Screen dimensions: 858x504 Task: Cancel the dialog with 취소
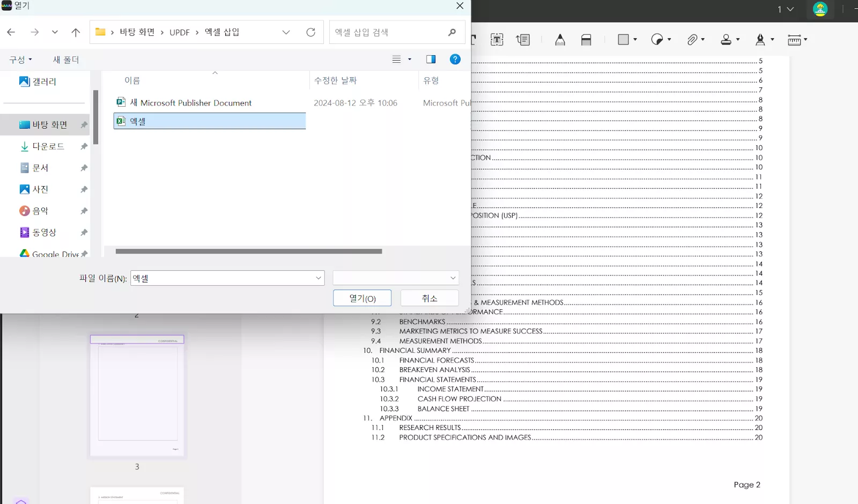click(430, 298)
